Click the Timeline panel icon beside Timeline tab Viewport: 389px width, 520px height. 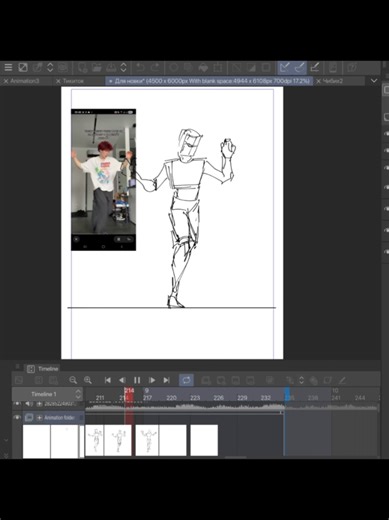(x=31, y=369)
